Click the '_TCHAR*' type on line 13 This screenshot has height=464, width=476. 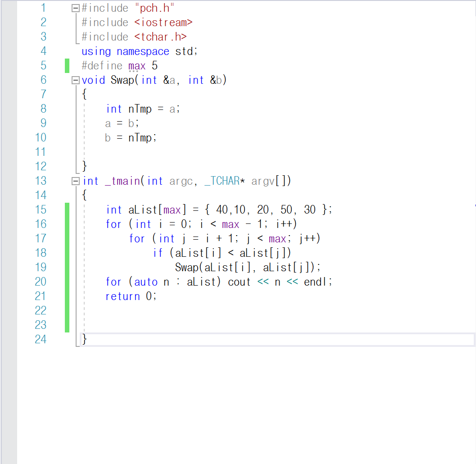click(x=225, y=181)
